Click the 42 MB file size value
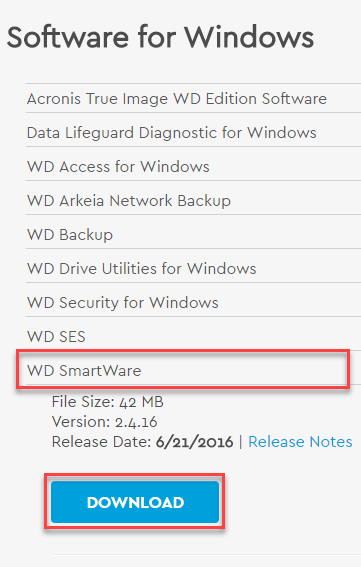Image resolution: width=361 pixels, height=567 pixels. [x=141, y=402]
